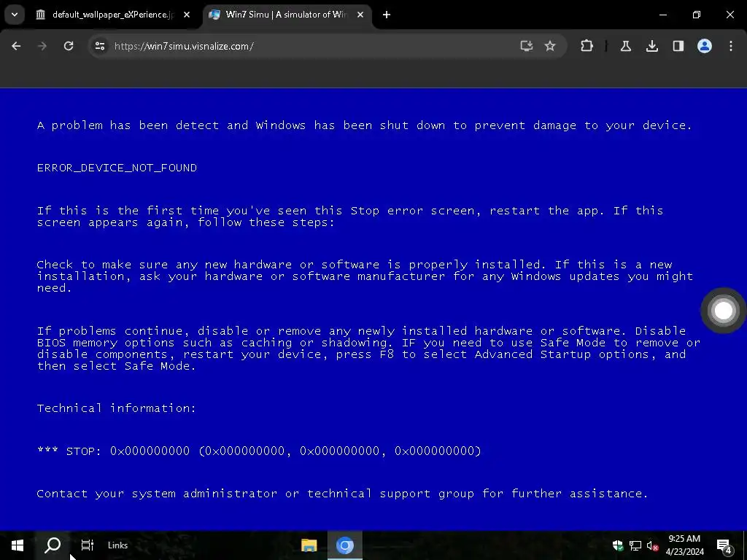747x560 pixels.
Task: Open taskbar Search magnifier
Action: [53, 545]
